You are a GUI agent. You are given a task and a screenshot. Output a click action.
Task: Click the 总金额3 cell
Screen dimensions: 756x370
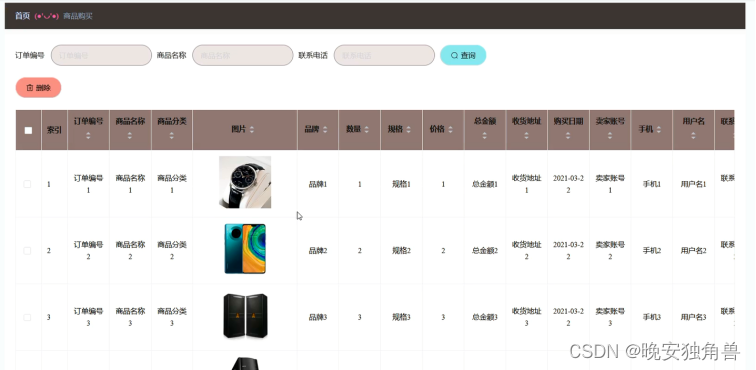[x=485, y=317]
